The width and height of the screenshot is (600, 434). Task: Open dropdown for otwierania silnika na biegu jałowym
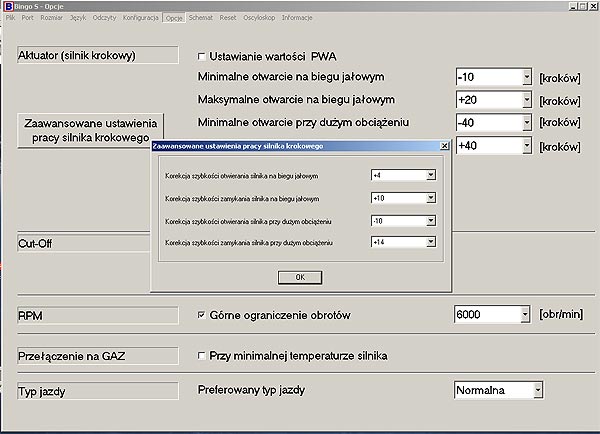[x=431, y=175]
